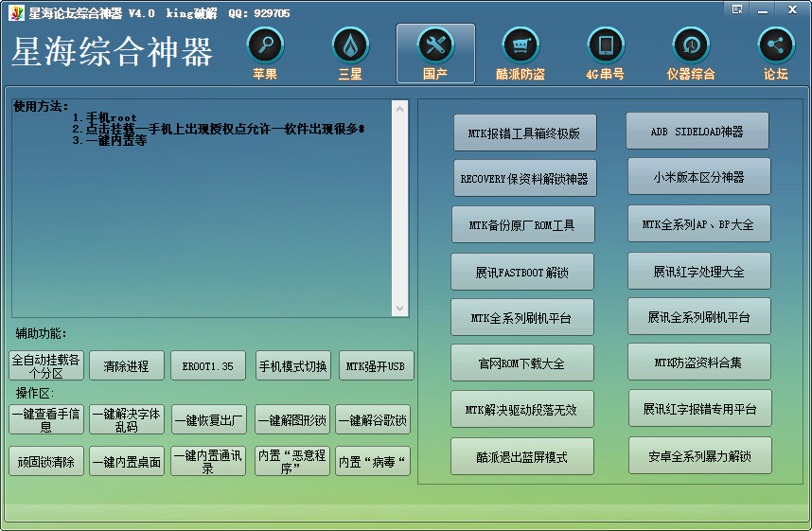Click the instructions box scroll down arrow
Image resolution: width=812 pixels, height=531 pixels.
(399, 309)
